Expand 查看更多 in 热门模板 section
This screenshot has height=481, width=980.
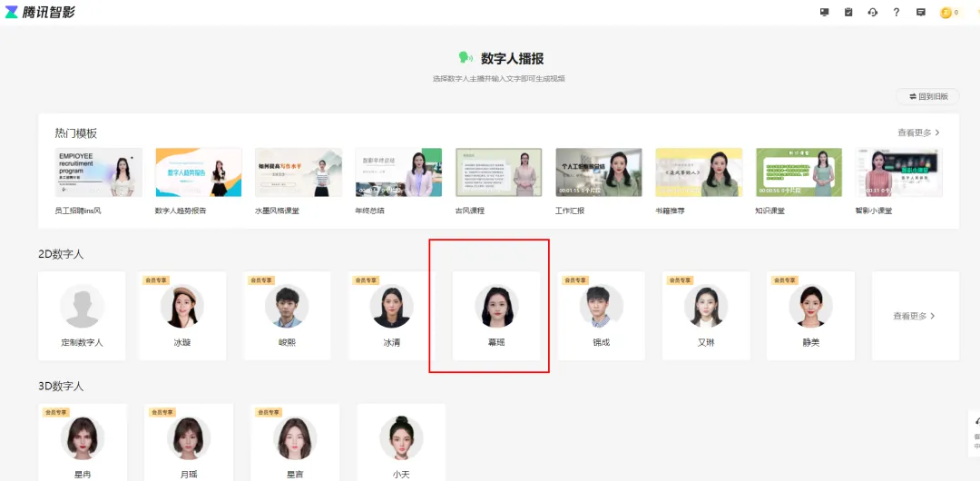click(x=918, y=133)
